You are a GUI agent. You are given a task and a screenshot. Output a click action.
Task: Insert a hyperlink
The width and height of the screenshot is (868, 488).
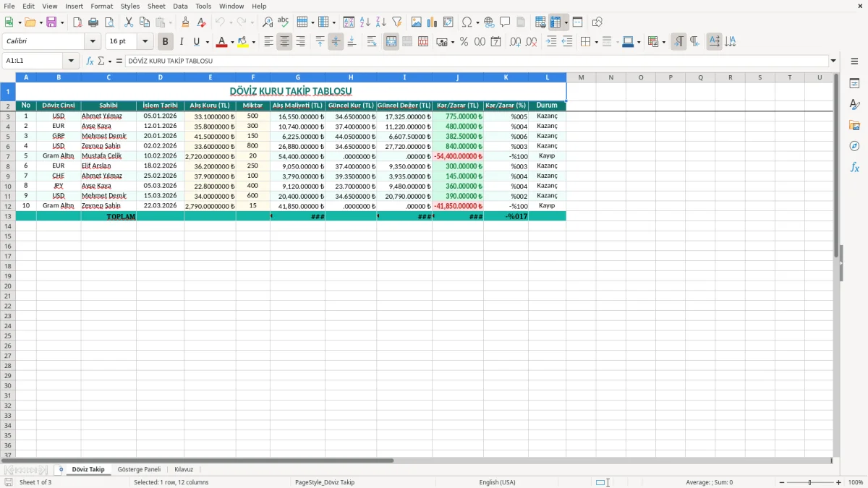489,22
